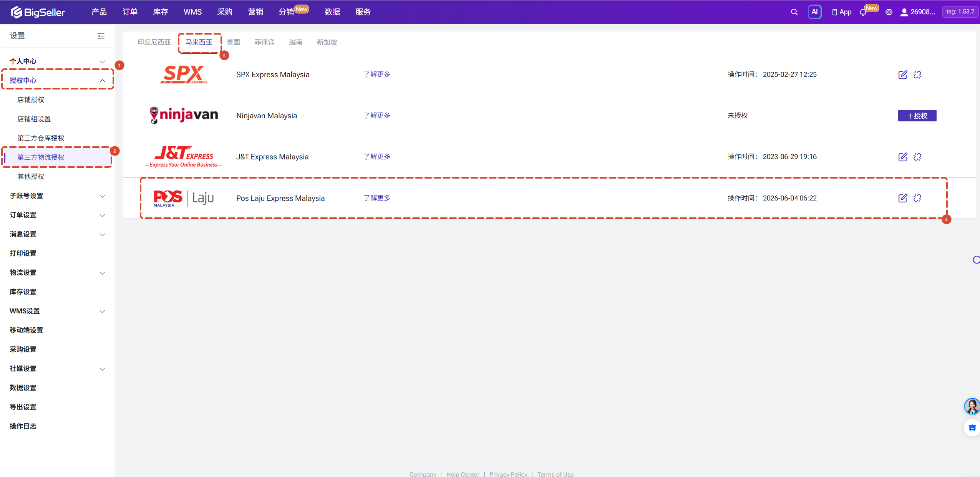This screenshot has height=477, width=980.
Task: Open 导出设置 in sidebar
Action: [23, 407]
